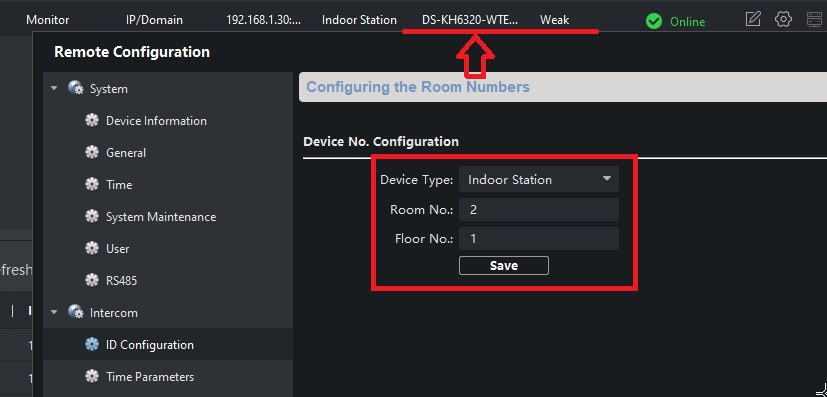827x397 pixels.
Task: Click the gear icon beside RS485
Action: [x=92, y=280]
